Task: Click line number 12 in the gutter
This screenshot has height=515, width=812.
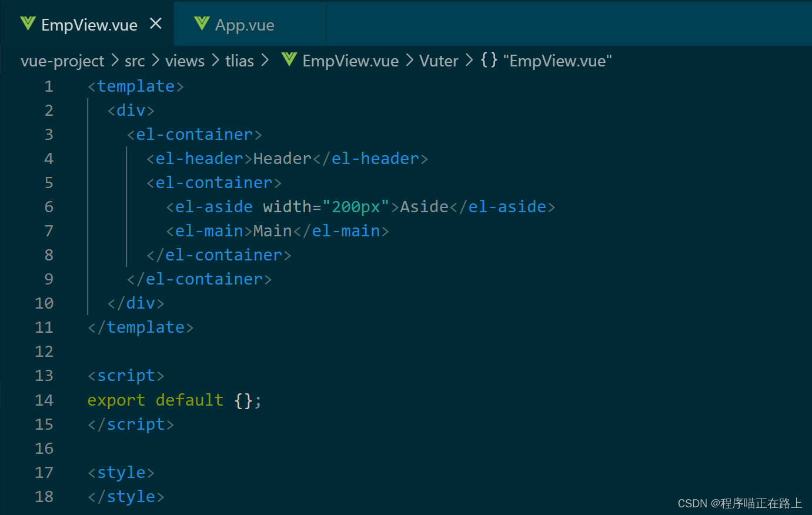Action: point(44,352)
